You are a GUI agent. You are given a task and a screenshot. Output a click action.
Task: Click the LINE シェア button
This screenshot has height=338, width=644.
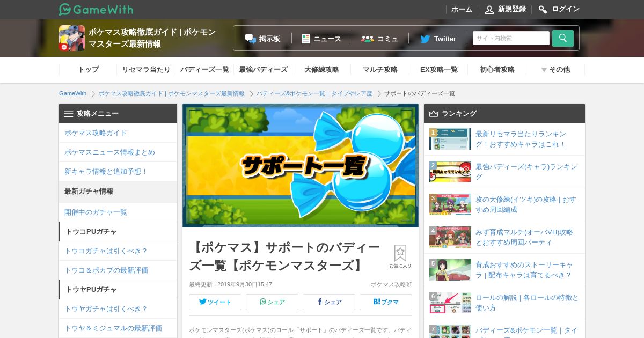[x=272, y=302]
